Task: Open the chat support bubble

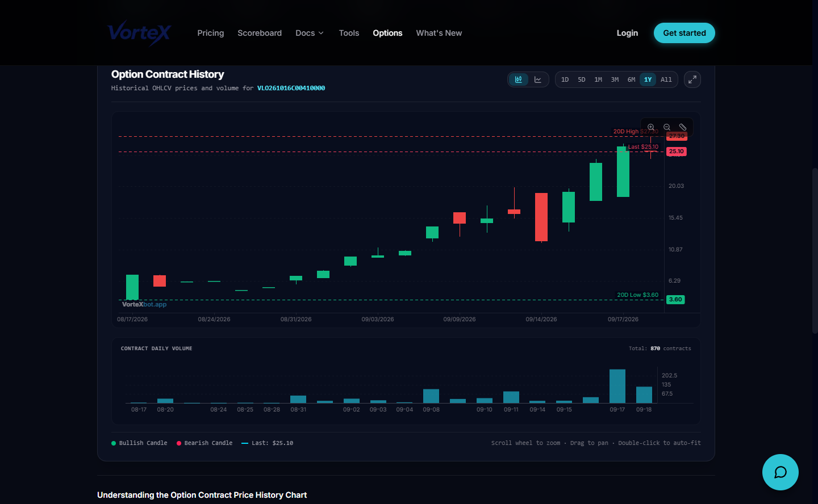Action: 781,472
